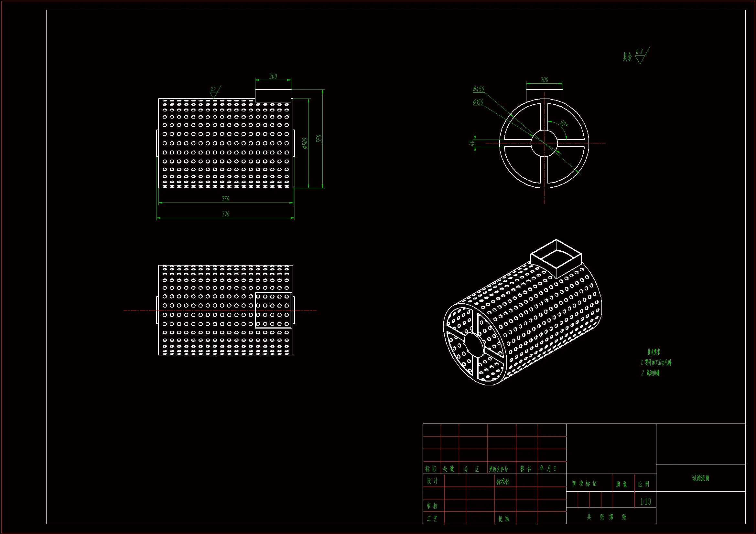
Task: Select technical requirement line 1 text
Action: click(656, 362)
